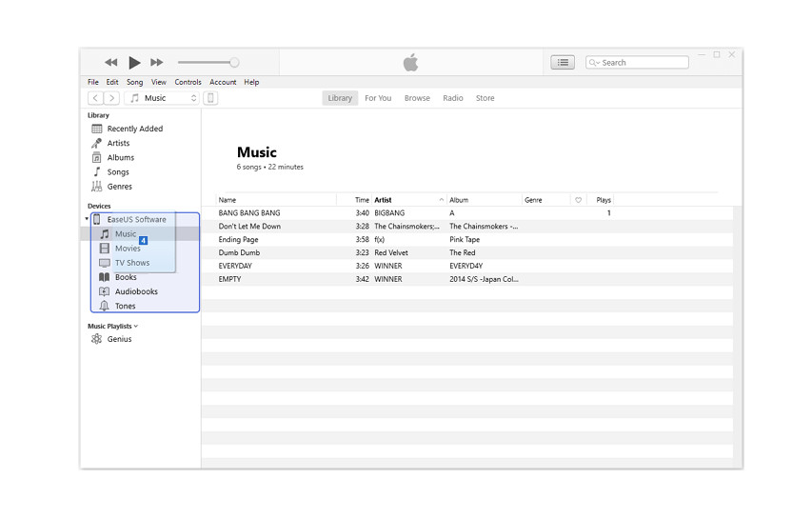The width and height of the screenshot is (812, 519).
Task: Open the Account menu
Action: [x=223, y=82]
